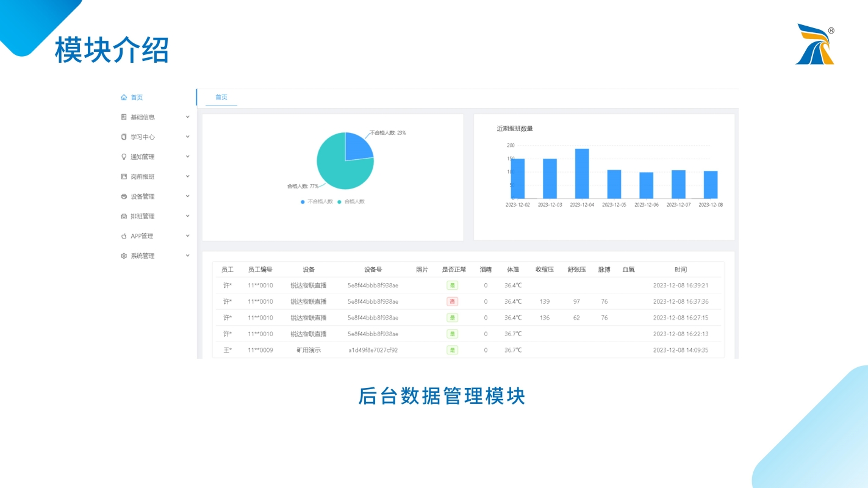Expand the 排班管理 chevron arrow
This screenshot has height=488, width=868.
click(x=187, y=216)
